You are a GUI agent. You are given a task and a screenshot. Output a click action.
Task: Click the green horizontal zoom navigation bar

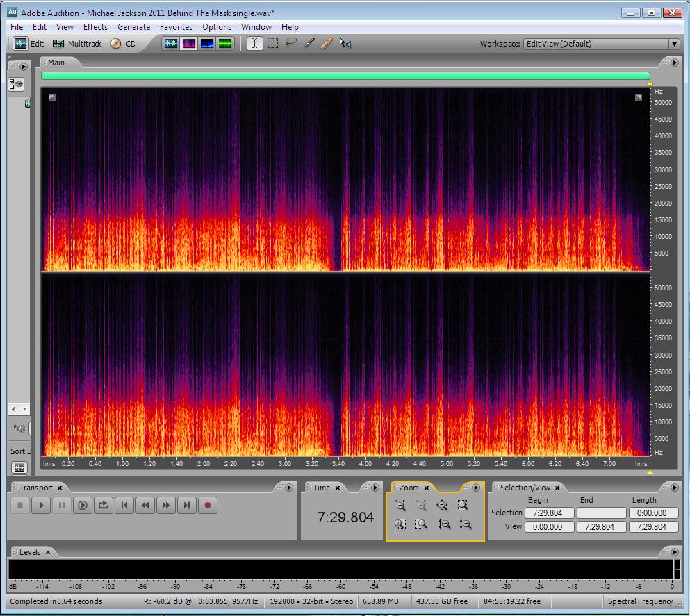345,76
